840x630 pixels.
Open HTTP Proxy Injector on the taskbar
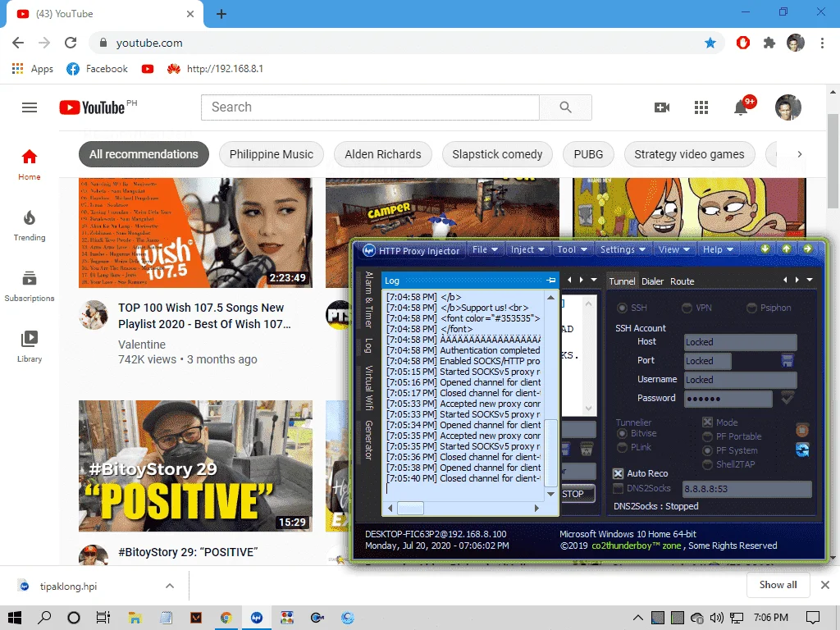[257, 618]
